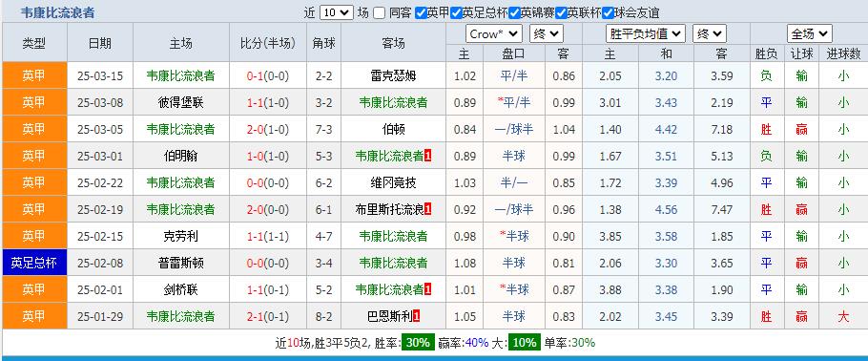The width and height of the screenshot is (868, 361).
Task: Click the 大 goal result on 巴恩斯利 row
Action: (x=843, y=316)
